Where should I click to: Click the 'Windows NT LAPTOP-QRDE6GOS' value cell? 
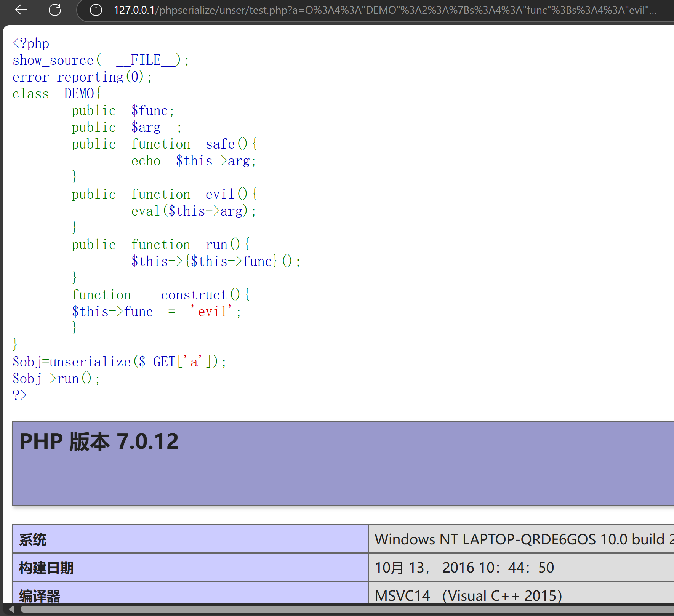click(521, 539)
